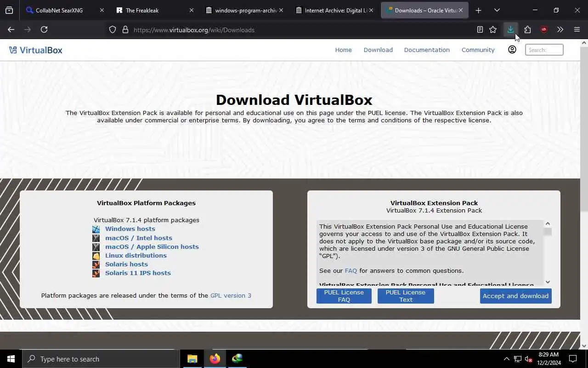Screen dimensions: 588x368
Task: Click the Apple Silicon hosts icon
Action: point(96,247)
